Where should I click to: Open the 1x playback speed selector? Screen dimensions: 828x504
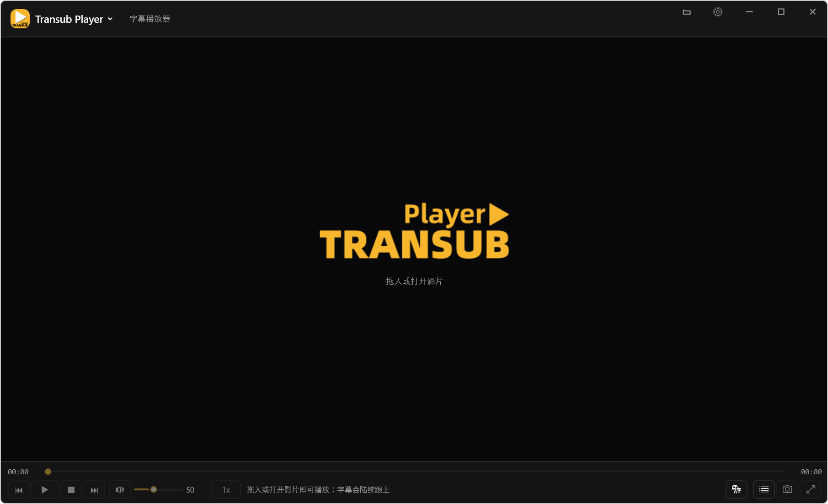[x=226, y=490]
